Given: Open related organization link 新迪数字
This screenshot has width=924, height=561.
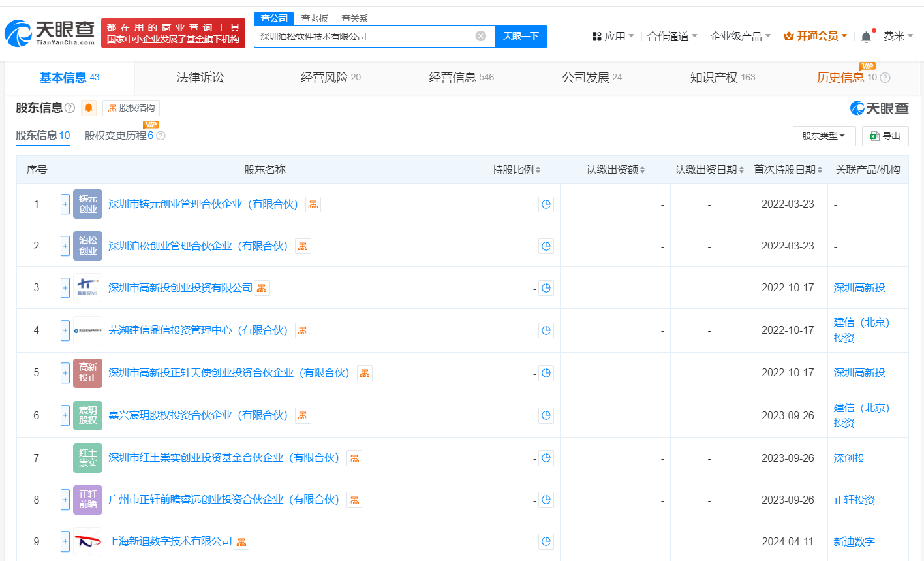Looking at the screenshot, I should pyautogui.click(x=854, y=541).
